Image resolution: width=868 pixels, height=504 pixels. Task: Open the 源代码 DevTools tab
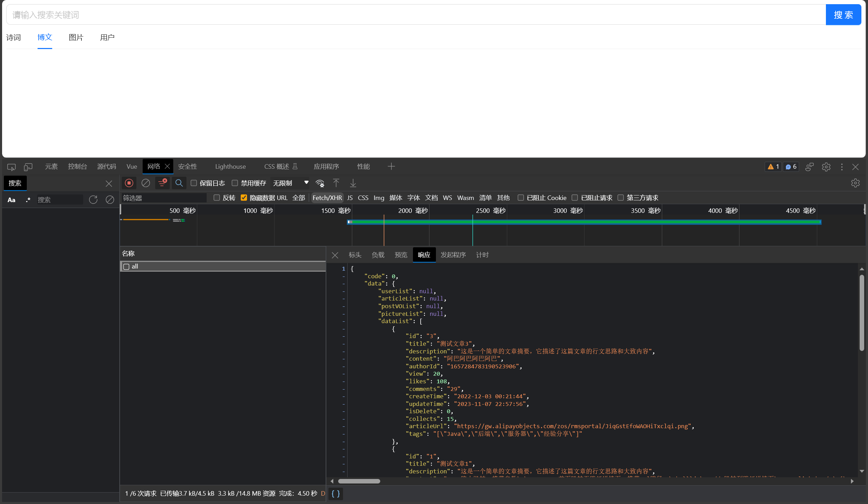click(107, 167)
